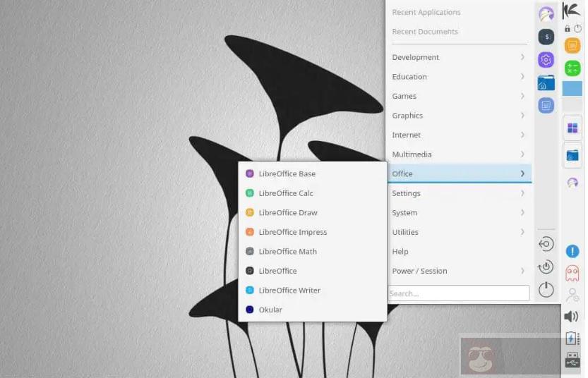Expand the Graphics category chevron
The width and height of the screenshot is (588, 378).
[x=522, y=116]
